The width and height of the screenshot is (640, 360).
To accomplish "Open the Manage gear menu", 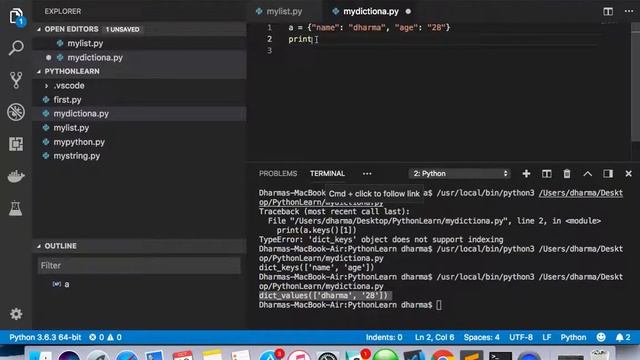I will [16, 314].
